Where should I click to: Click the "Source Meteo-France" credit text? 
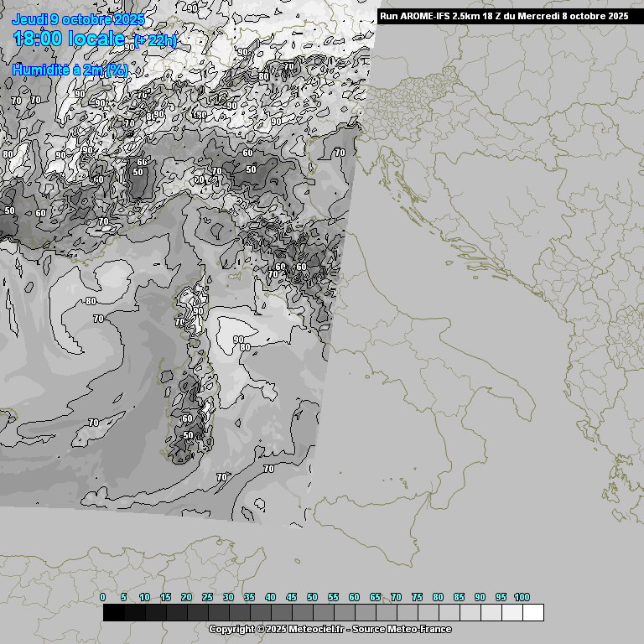[x=402, y=629]
